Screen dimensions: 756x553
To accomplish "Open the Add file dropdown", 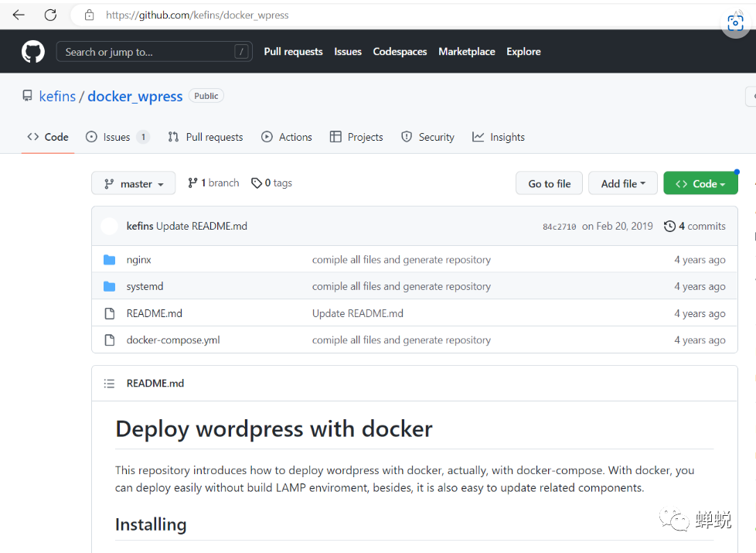I will point(622,184).
